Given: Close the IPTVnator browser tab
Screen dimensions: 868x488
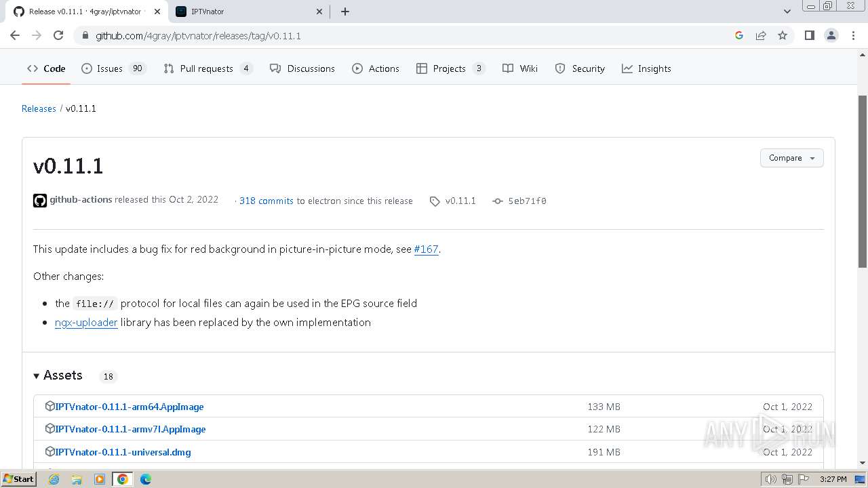Looking at the screenshot, I should (x=319, y=12).
